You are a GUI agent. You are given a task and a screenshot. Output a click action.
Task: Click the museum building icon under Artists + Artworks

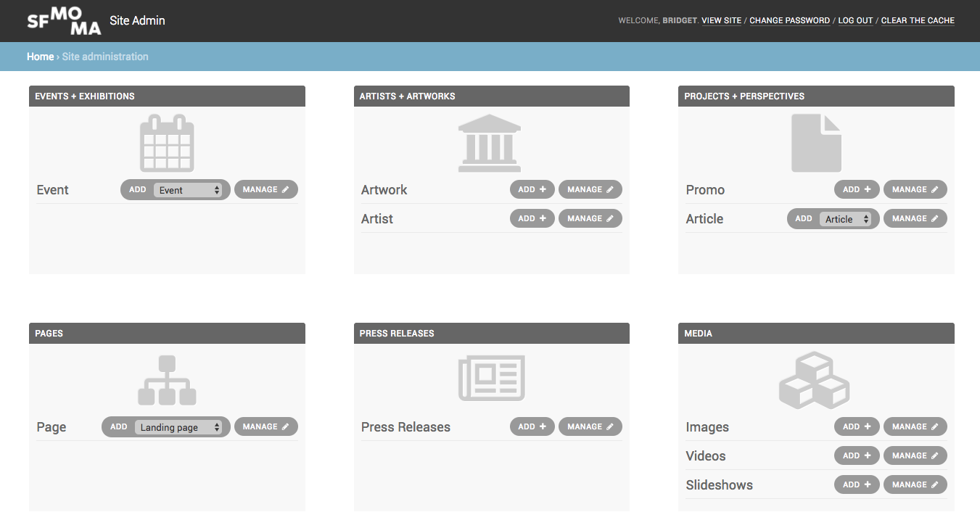tap(490, 143)
